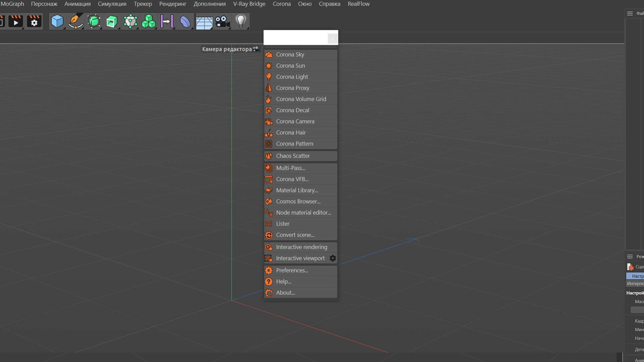The height and width of the screenshot is (362, 644).
Task: Click the Subdivision Surface generator icon
Action: 94,22
